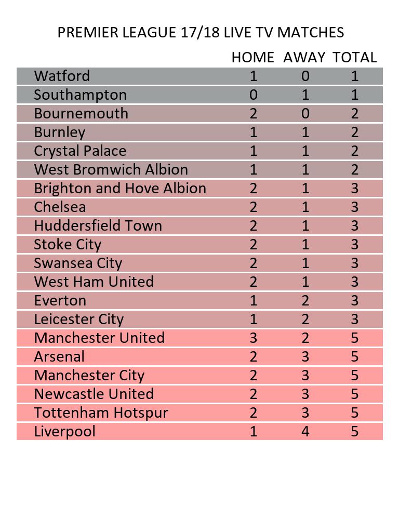Click the HOME column header
Viewport: 399px width, 532px height.
pyautogui.click(x=252, y=58)
